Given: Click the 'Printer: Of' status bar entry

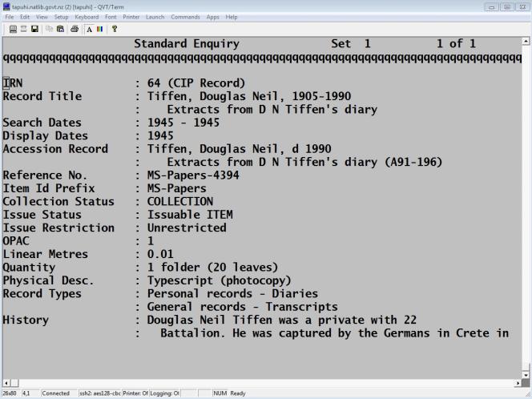Looking at the screenshot, I should (135, 393).
